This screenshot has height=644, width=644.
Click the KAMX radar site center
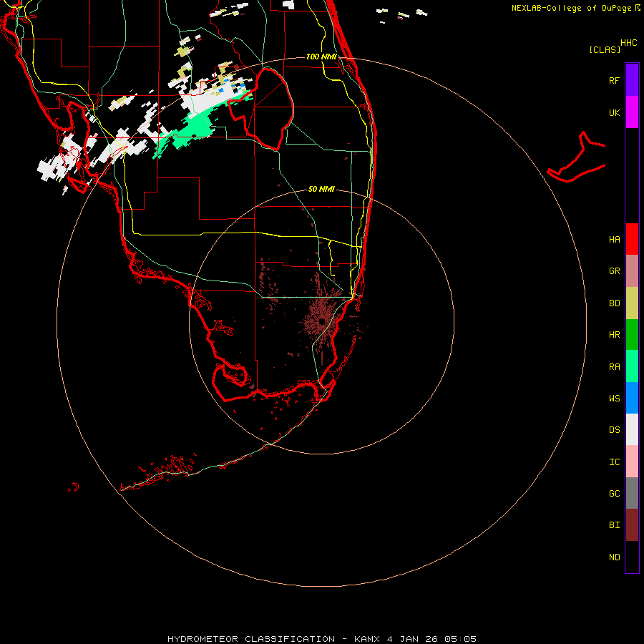pyautogui.click(x=321, y=321)
